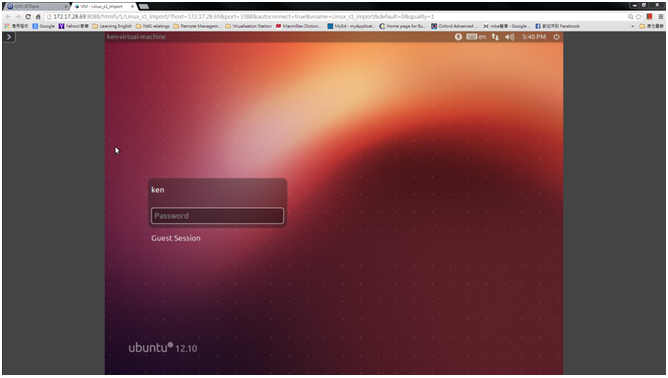The width and height of the screenshot is (668, 378).
Task: Open the Macmillan Diction... bookmark
Action: [299, 26]
